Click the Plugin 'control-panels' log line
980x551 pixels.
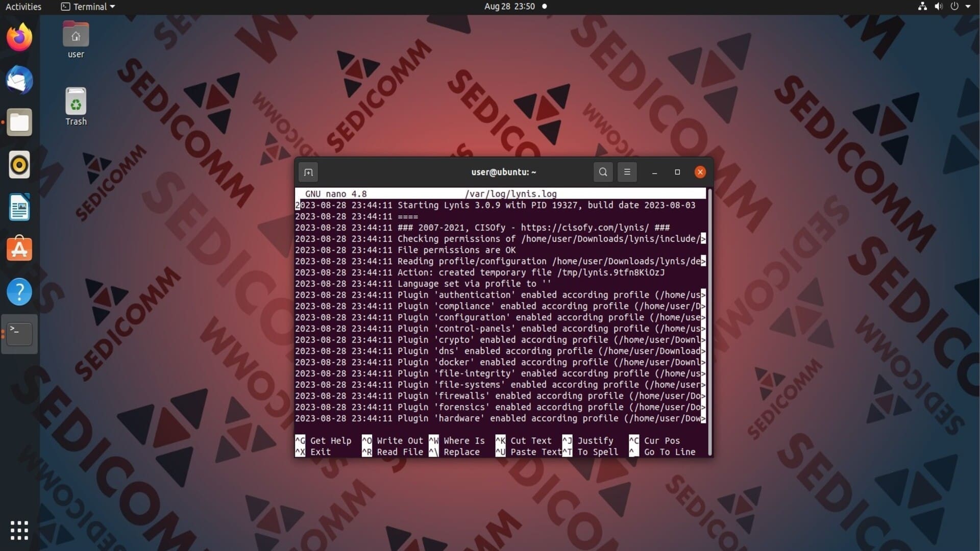[x=500, y=329]
